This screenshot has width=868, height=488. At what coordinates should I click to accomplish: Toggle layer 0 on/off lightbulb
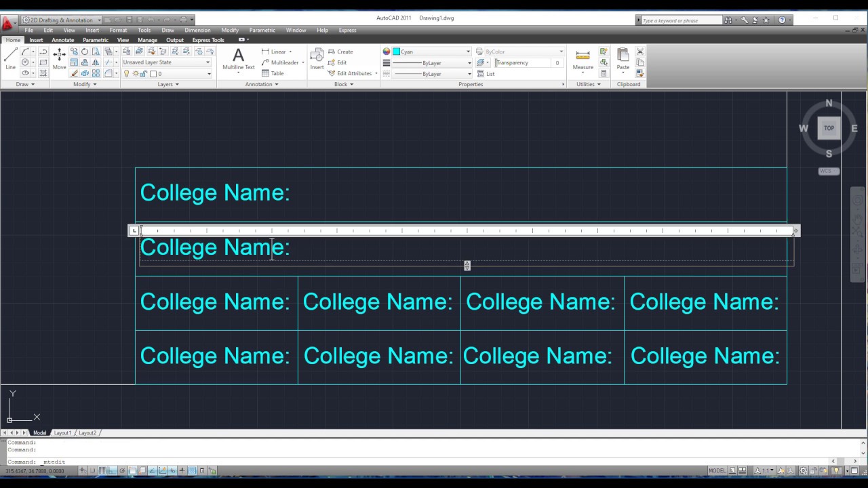pos(127,73)
